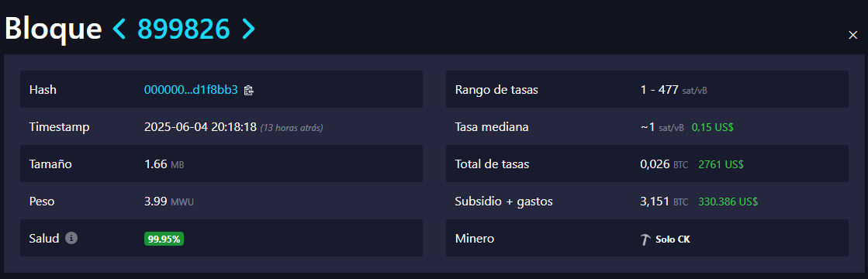The width and height of the screenshot is (868, 279).
Task: Open the Salud info icon
Action: (x=71, y=238)
